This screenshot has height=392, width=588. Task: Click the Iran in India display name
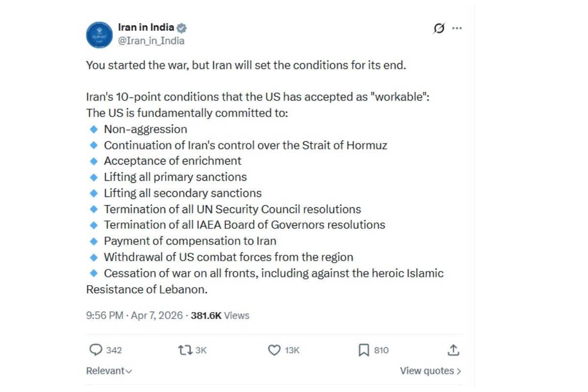(146, 27)
